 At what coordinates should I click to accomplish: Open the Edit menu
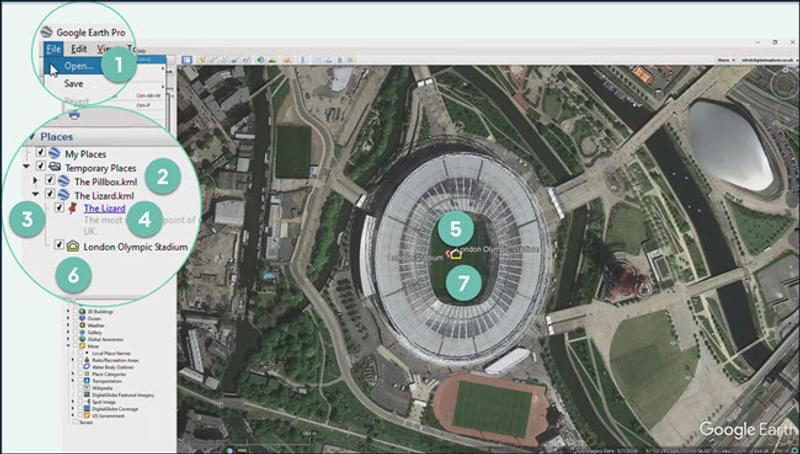click(79, 48)
